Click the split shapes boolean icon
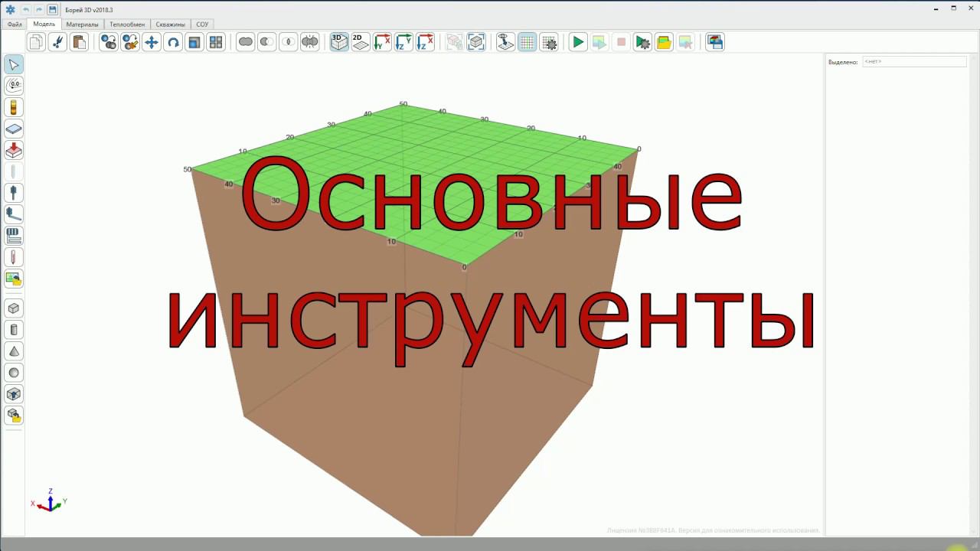This screenshot has width=980, height=551. [310, 42]
